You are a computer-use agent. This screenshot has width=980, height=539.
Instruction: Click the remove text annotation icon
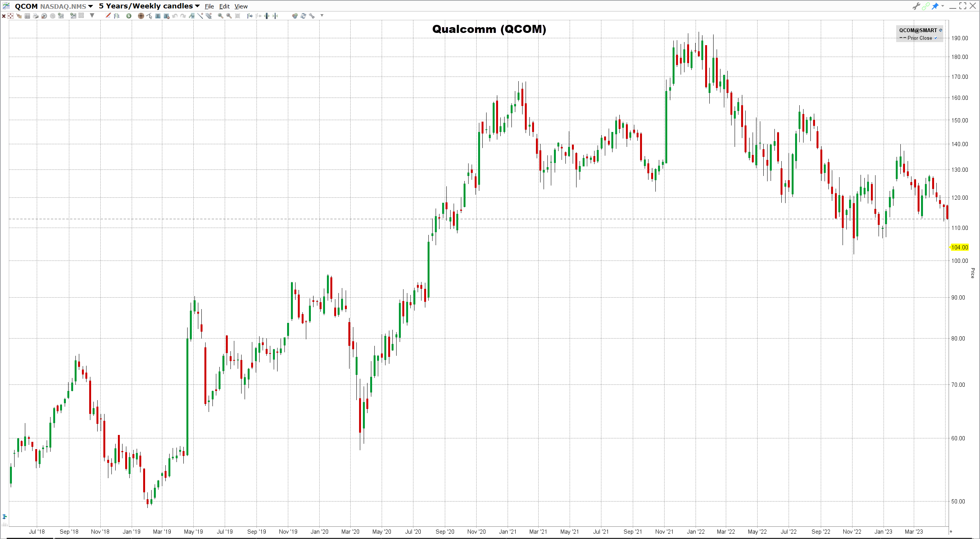[167, 16]
